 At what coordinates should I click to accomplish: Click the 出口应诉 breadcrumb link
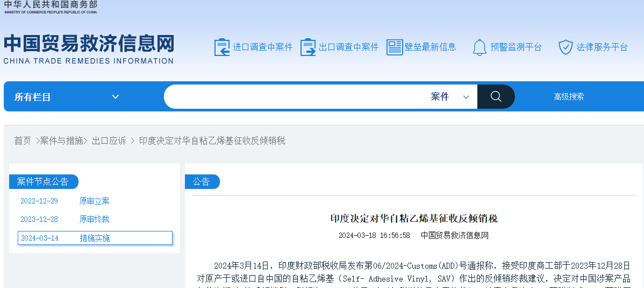[x=109, y=141]
